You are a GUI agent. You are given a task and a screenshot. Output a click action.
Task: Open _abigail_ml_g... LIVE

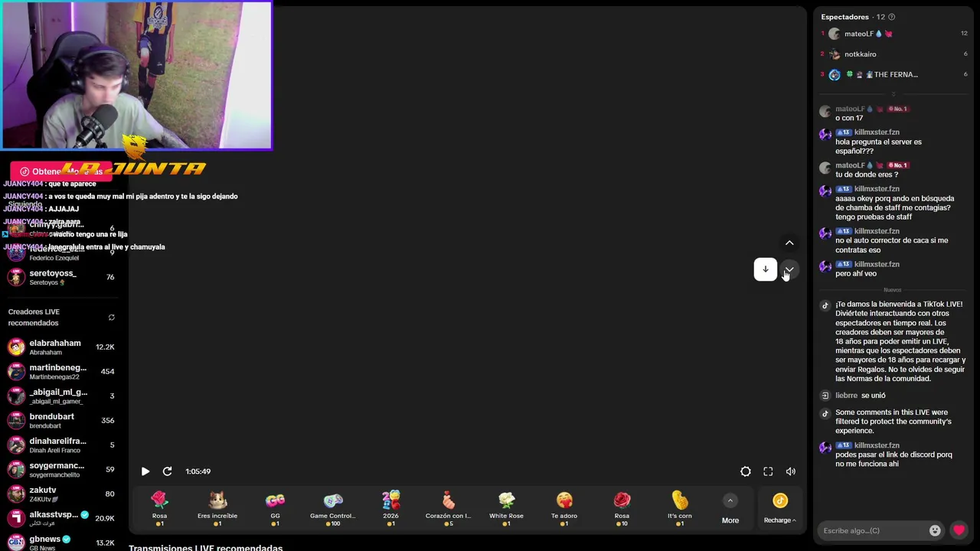[61, 396]
